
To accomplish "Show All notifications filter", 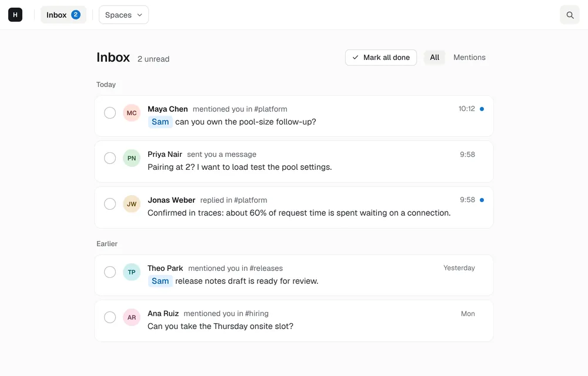I will (435, 58).
